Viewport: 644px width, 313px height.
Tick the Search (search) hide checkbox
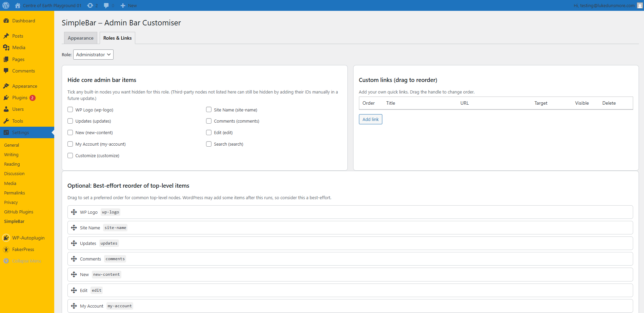208,144
